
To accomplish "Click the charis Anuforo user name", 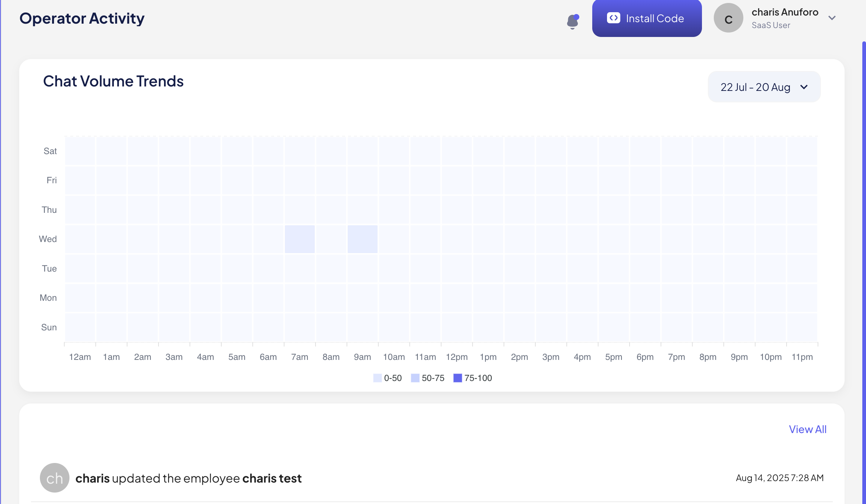I will [x=785, y=12].
